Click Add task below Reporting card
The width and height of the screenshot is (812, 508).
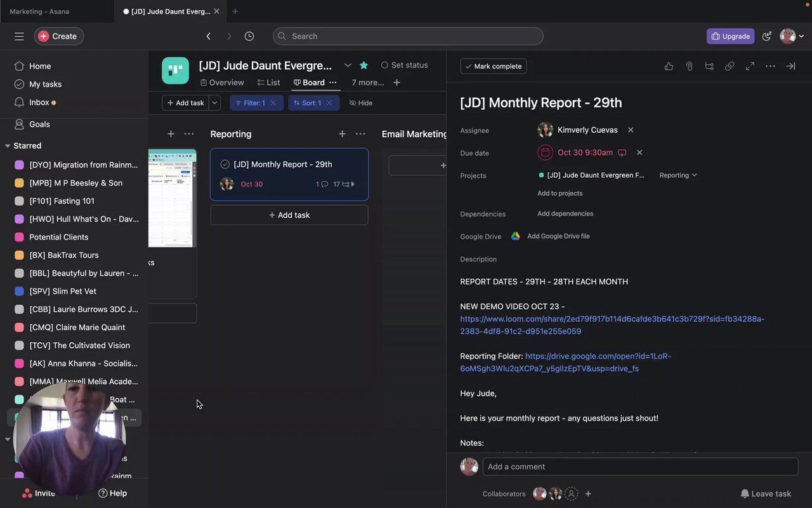coord(289,215)
